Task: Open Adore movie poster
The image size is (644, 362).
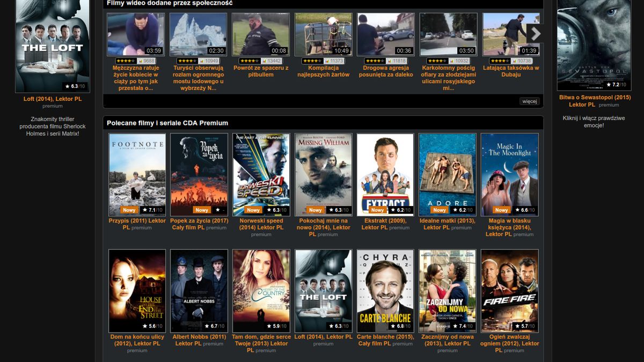Action: pyautogui.click(x=448, y=174)
